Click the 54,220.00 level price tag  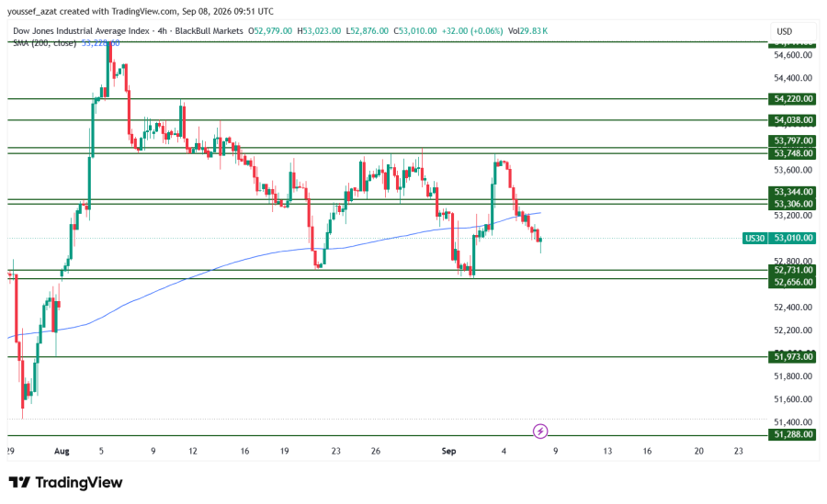[x=792, y=99]
